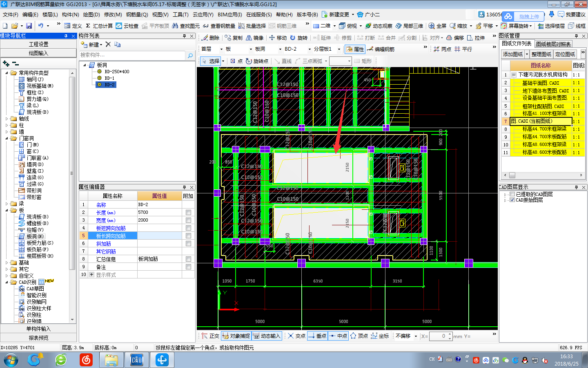
Task: Select 基础平面图 CAD1 drawing row
Action: point(541,83)
